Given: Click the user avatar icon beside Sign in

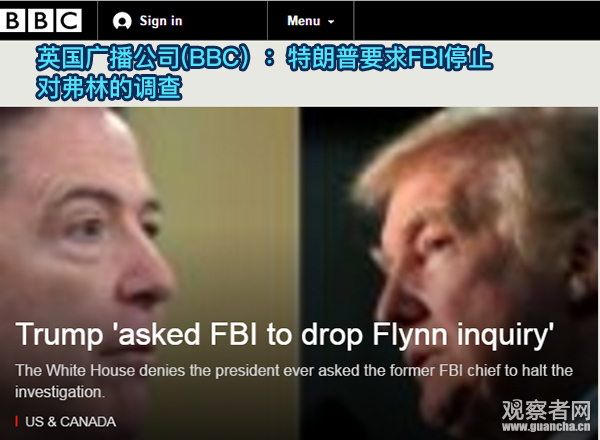Looking at the screenshot, I should coord(122,21).
